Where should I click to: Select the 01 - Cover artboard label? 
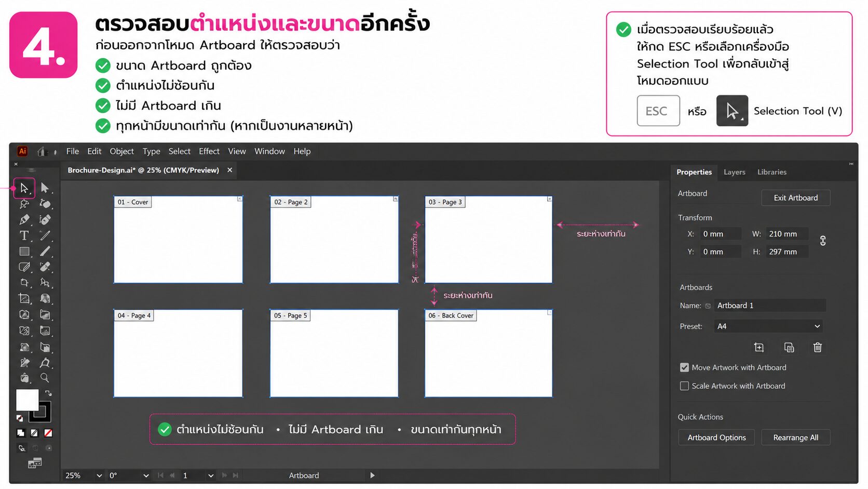point(133,202)
